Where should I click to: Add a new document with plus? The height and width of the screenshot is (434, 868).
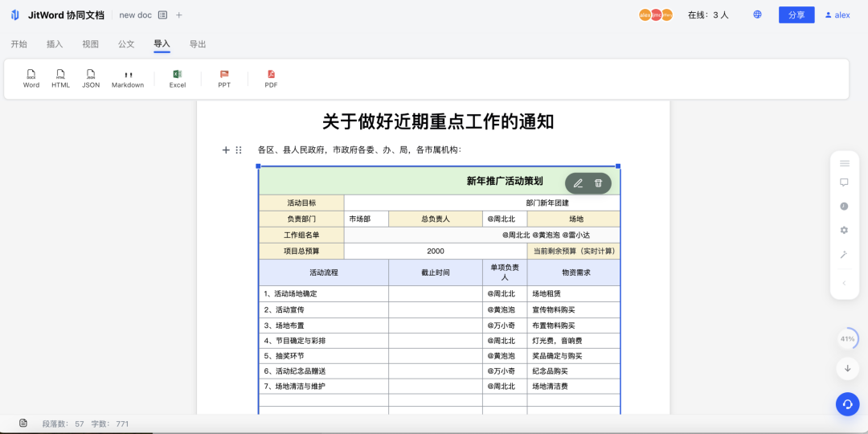pyautogui.click(x=179, y=15)
